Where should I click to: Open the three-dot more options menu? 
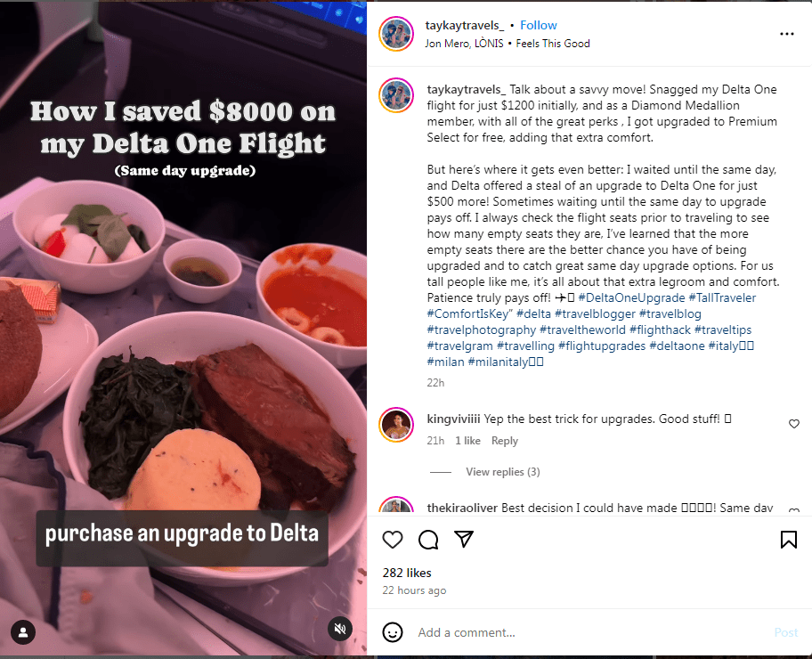pyautogui.click(x=787, y=34)
